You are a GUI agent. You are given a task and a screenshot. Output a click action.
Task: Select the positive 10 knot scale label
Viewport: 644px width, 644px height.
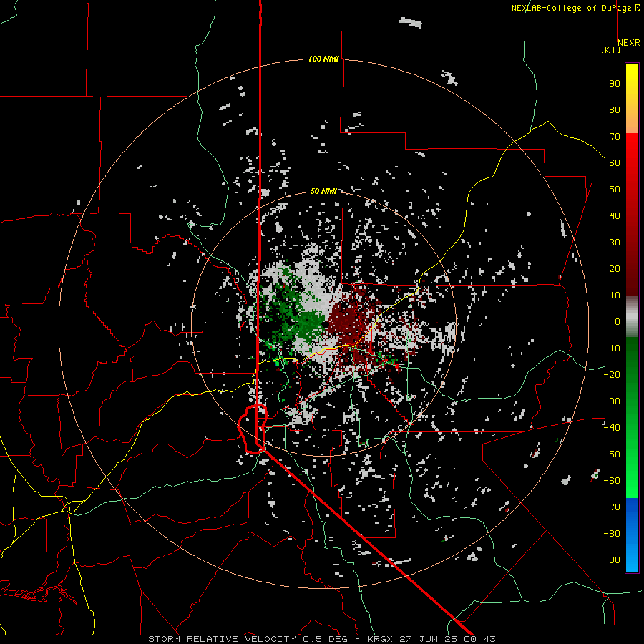(x=615, y=296)
